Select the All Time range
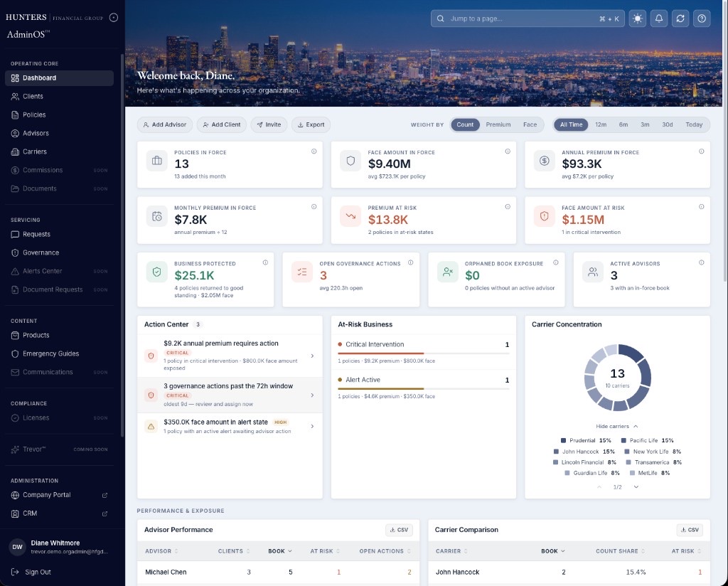The image size is (728, 586). coord(571,124)
